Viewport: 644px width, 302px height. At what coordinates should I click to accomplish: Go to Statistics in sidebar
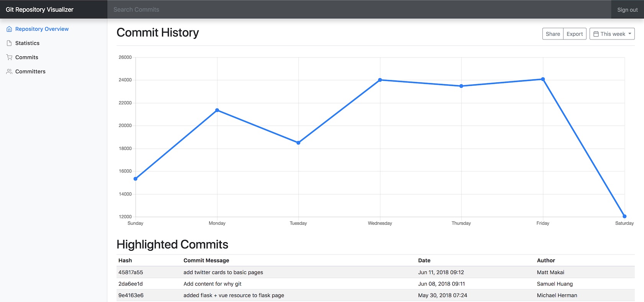[x=27, y=43]
